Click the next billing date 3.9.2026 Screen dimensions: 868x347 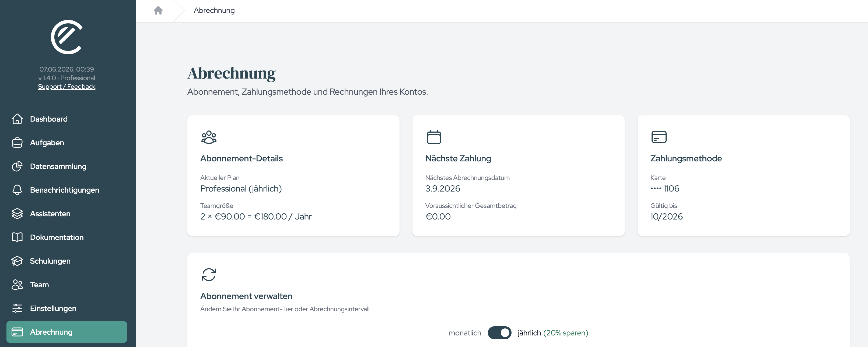443,189
